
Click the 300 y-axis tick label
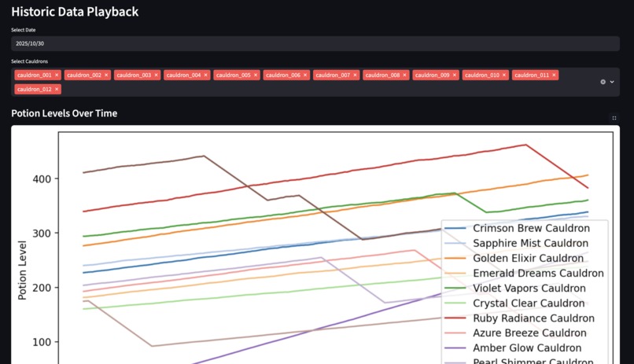coord(42,233)
